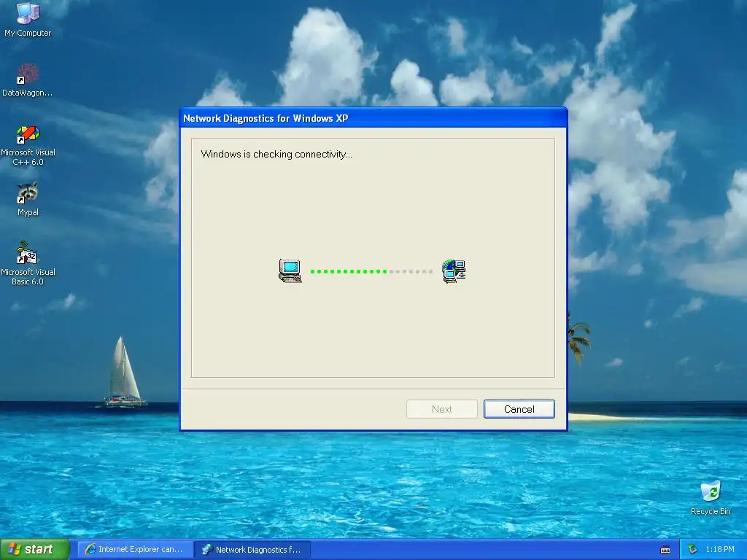747x560 pixels.
Task: Switch to Internet Explorer taskbar item
Action: 135,550
